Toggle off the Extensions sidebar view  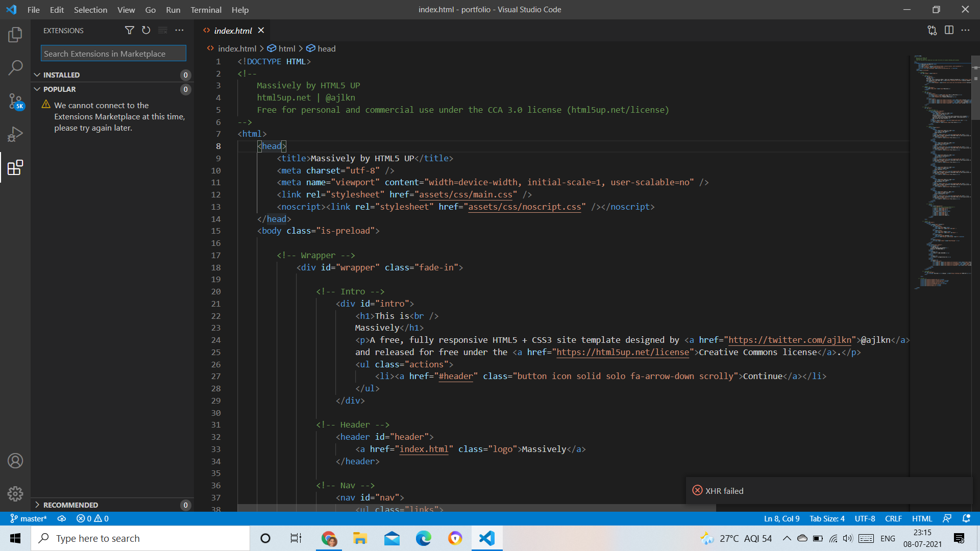[15, 168]
